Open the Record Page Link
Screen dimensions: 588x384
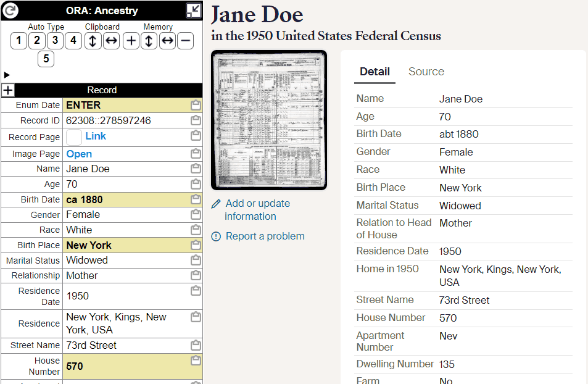pyautogui.click(x=96, y=136)
